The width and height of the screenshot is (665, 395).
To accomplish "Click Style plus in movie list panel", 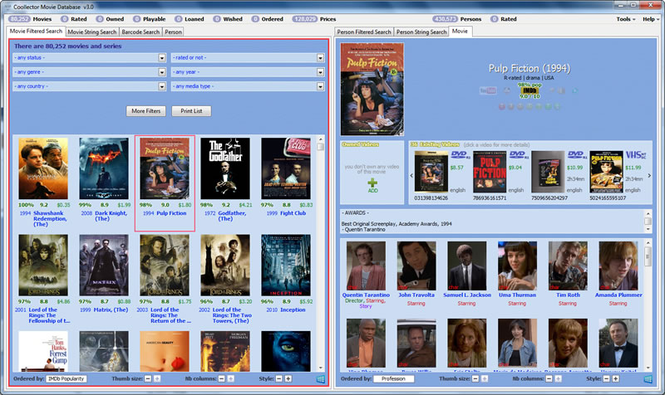I will click(x=288, y=378).
